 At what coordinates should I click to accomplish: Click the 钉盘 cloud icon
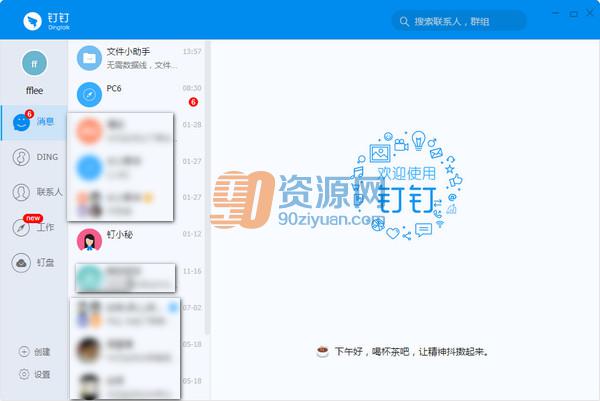tap(21, 262)
